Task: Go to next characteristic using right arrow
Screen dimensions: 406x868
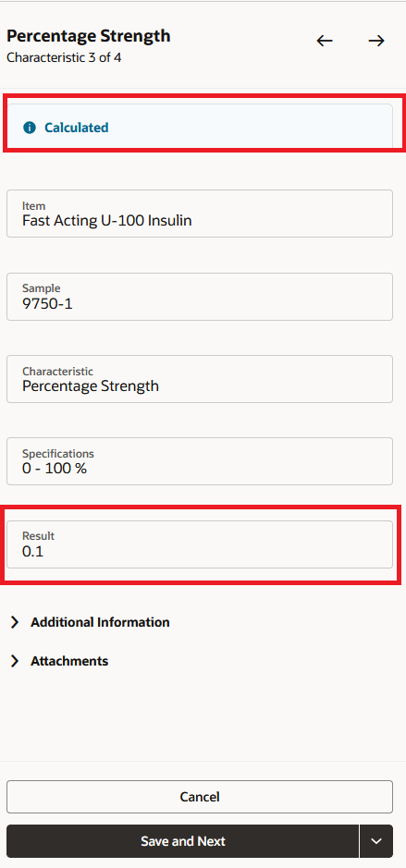Action: [376, 41]
